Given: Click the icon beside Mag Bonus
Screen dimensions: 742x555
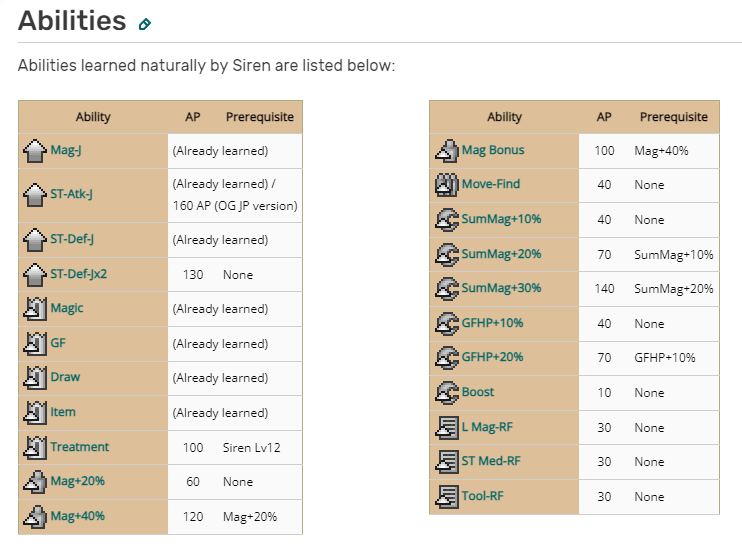Looking at the screenshot, I should pyautogui.click(x=447, y=150).
